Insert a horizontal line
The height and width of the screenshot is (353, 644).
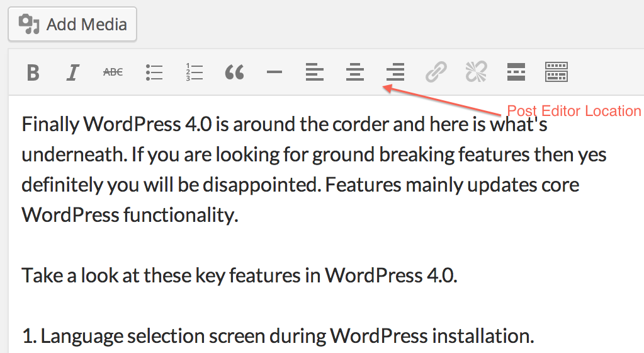point(274,72)
